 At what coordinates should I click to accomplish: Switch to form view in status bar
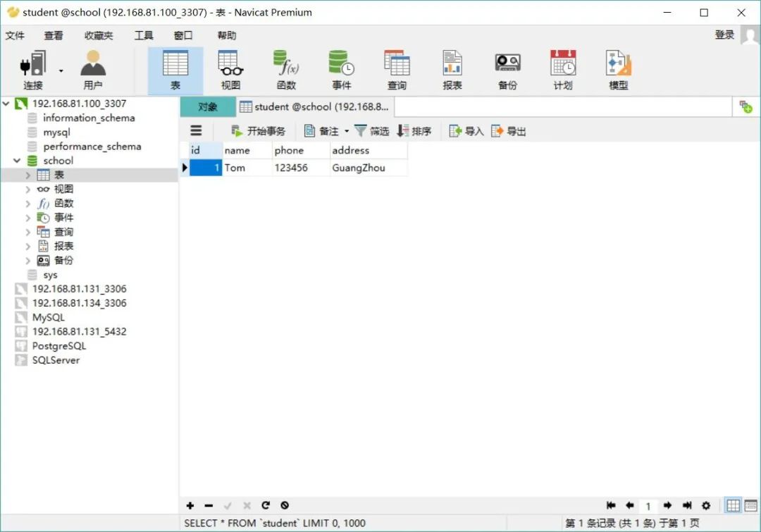pos(750,505)
